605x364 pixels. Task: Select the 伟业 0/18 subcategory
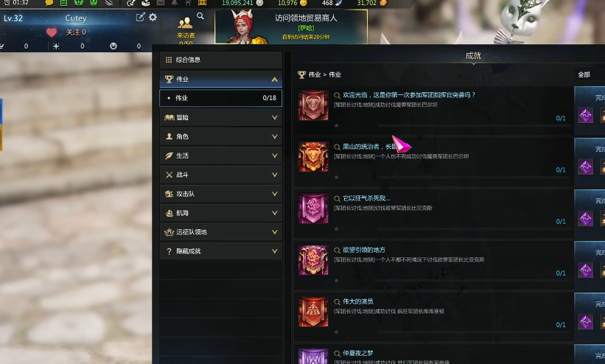[220, 98]
